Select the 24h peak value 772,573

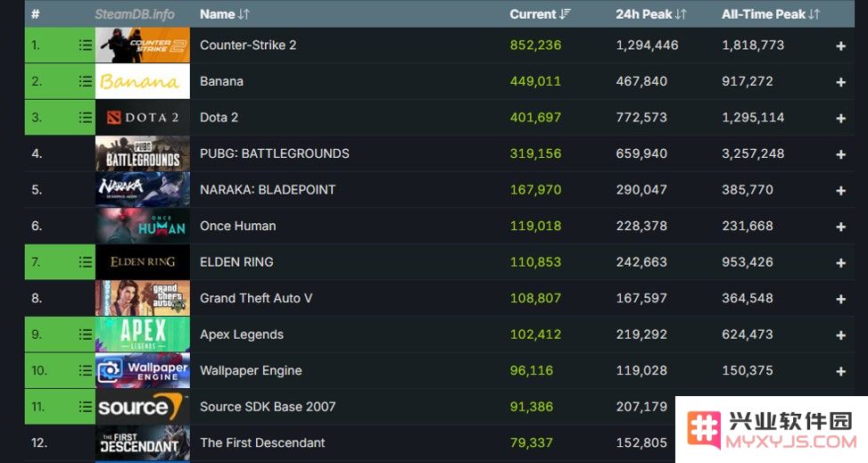[x=641, y=118]
